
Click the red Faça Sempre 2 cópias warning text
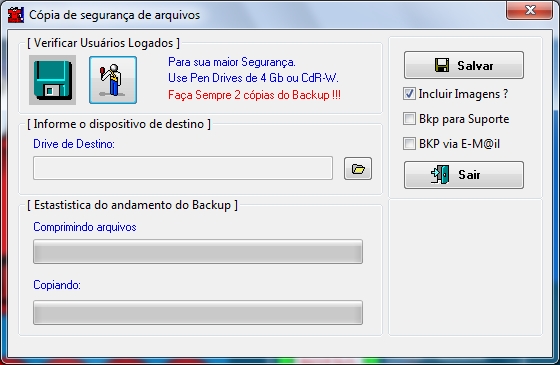[254, 95]
